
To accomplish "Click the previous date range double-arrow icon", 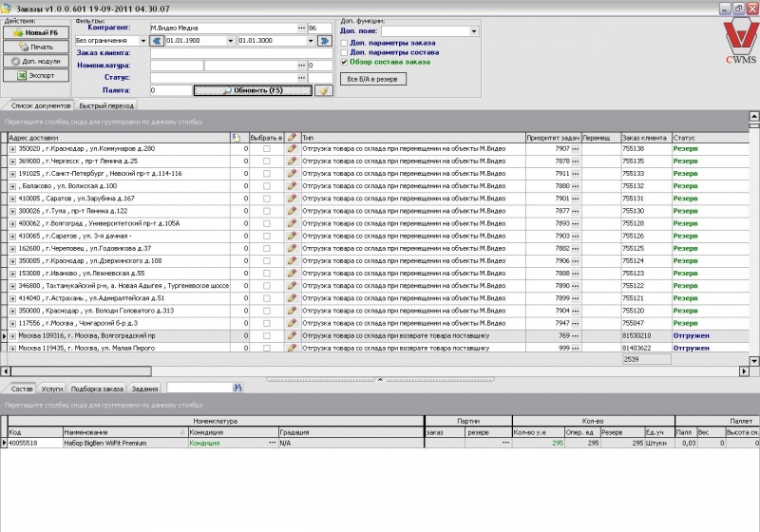I will [157, 41].
